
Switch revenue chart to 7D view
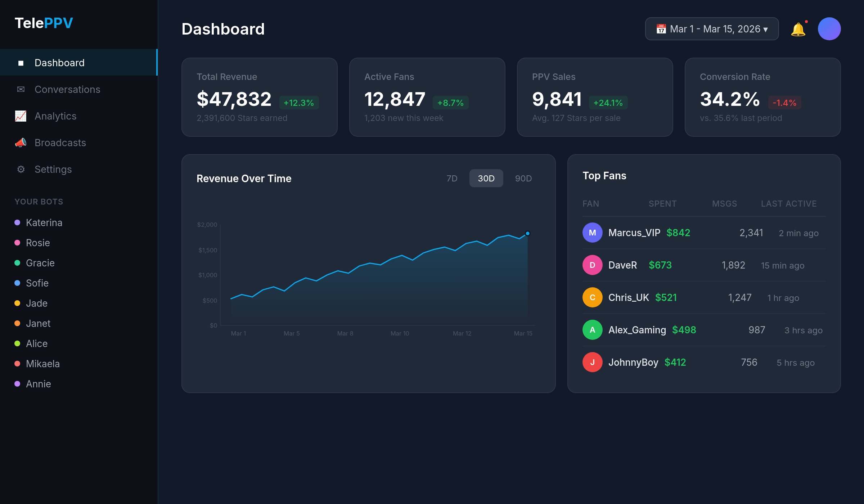tap(452, 178)
